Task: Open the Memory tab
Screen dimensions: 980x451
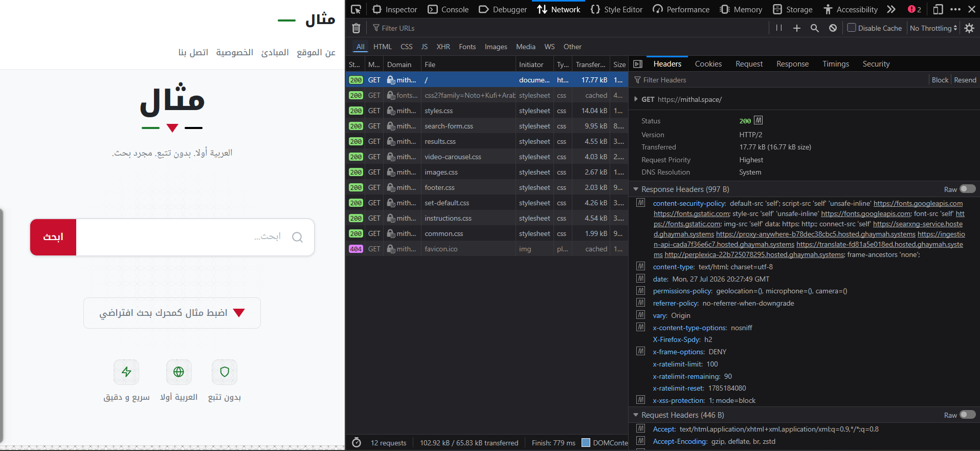Action: [x=741, y=9]
